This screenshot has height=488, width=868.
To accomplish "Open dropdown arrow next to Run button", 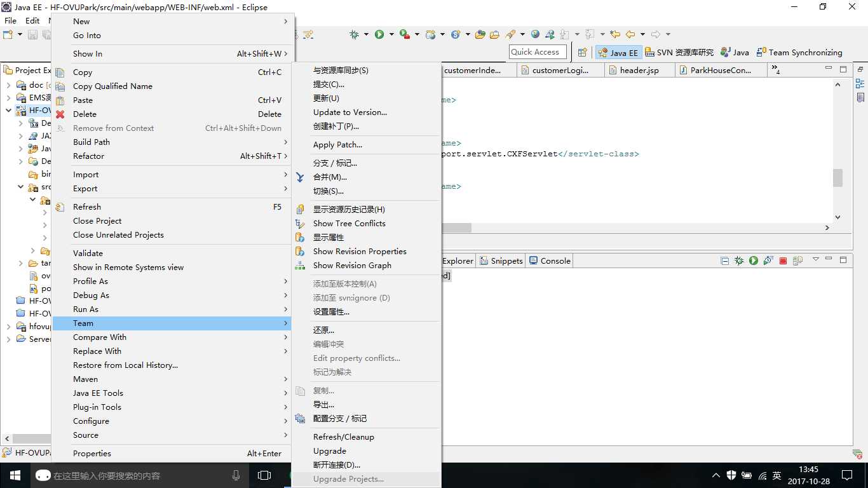I will 391,34.
